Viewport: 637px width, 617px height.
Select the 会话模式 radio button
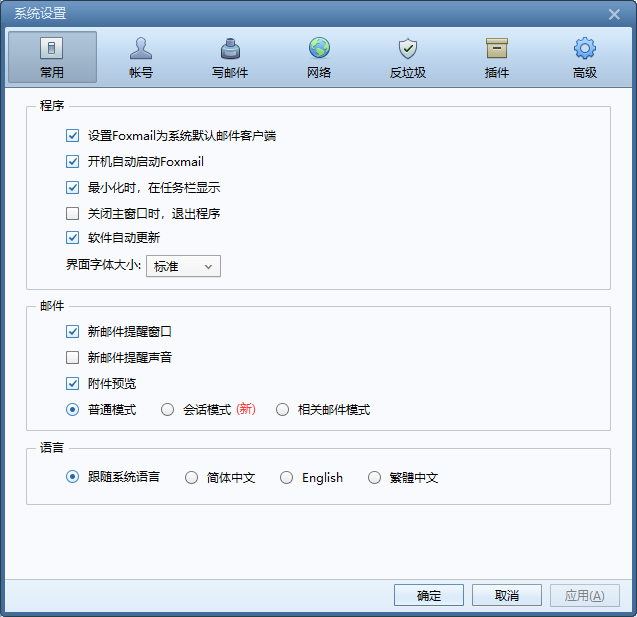click(x=167, y=410)
